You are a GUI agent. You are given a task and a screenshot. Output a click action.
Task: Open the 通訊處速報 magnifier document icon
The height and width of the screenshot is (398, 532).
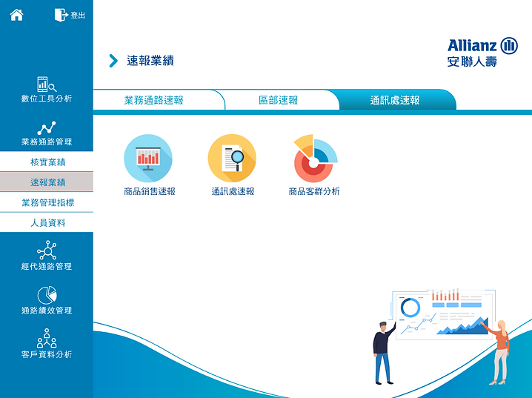coord(232,159)
